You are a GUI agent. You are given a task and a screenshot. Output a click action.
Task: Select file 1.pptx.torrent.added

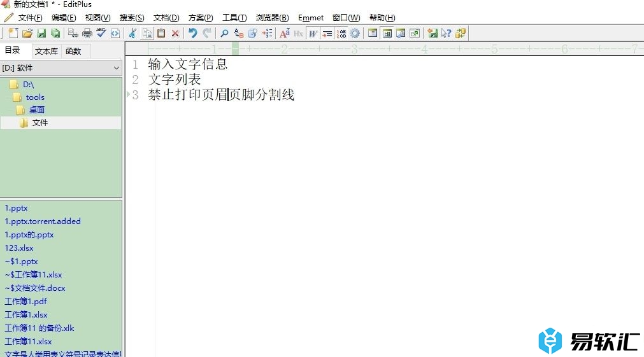coord(43,221)
